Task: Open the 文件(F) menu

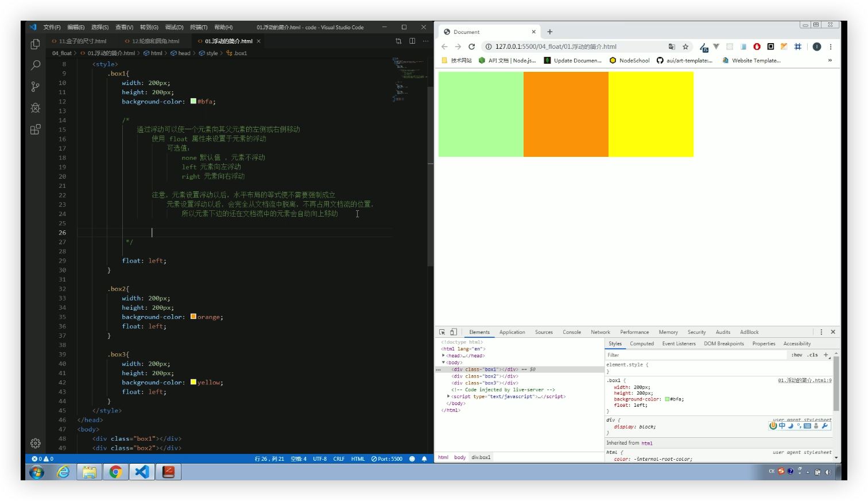Action: 52,27
